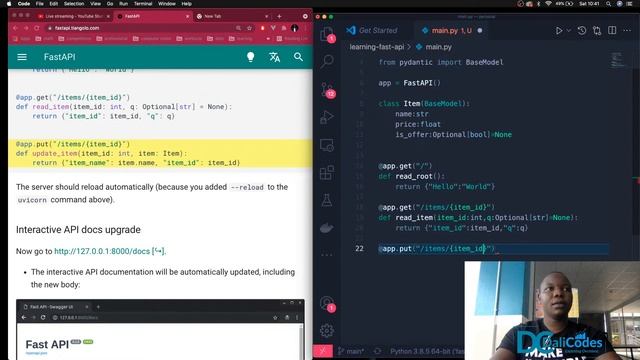This screenshot has width=640, height=360.
Task: Open the Help menu in the menu bar
Action: coord(187,4)
